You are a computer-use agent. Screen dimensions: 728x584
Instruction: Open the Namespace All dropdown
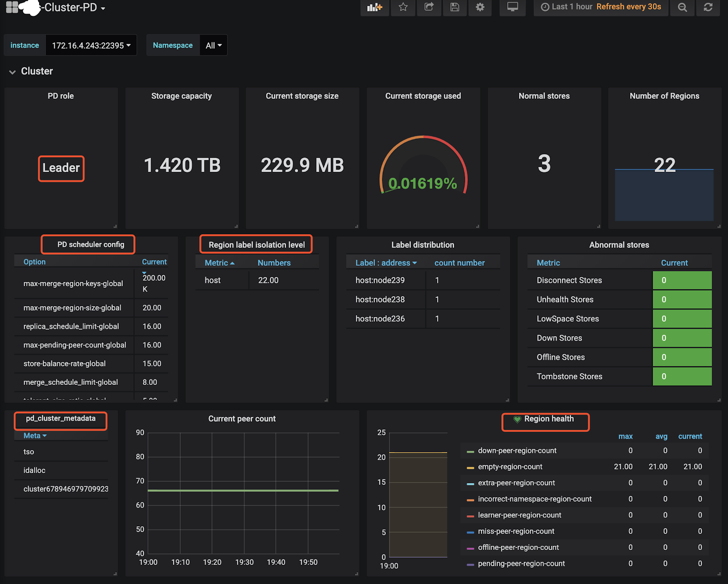pyautogui.click(x=213, y=45)
